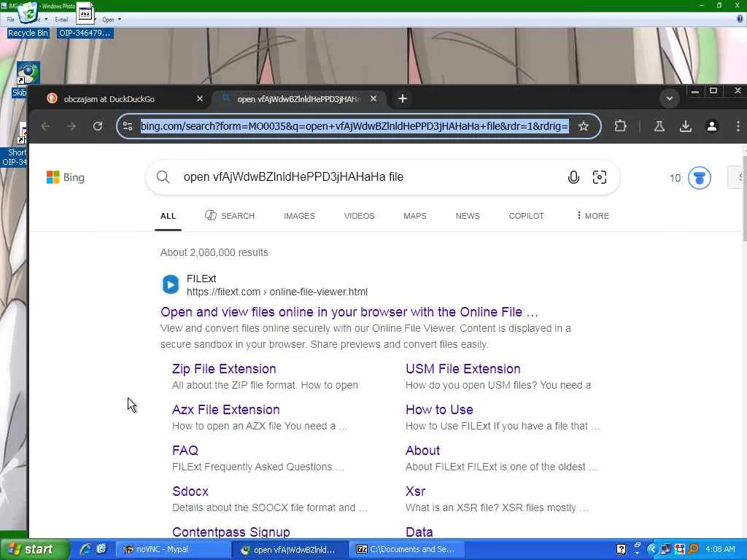Switch to the NEWS tab

468,216
